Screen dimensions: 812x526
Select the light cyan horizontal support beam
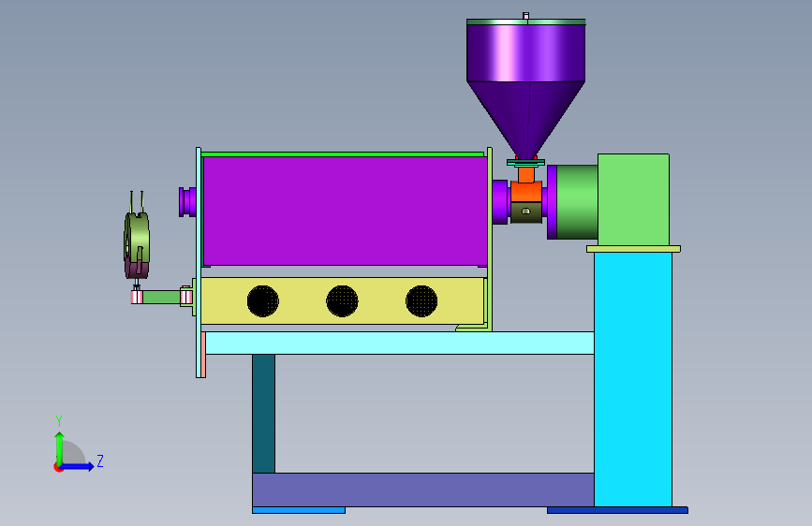click(x=399, y=343)
